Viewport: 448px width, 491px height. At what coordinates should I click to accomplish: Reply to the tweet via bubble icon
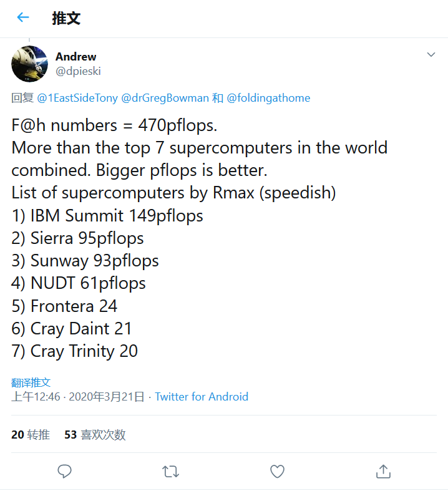click(64, 471)
